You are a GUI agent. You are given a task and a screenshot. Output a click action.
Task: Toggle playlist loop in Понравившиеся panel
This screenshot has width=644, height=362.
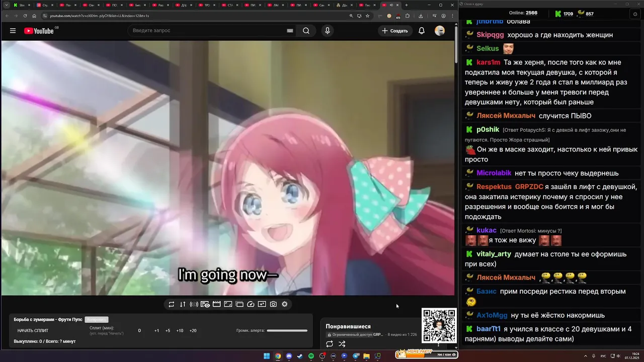330,344
